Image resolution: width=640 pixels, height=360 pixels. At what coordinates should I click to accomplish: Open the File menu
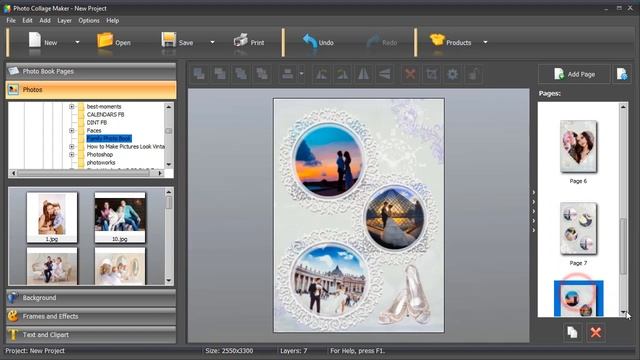(11, 20)
